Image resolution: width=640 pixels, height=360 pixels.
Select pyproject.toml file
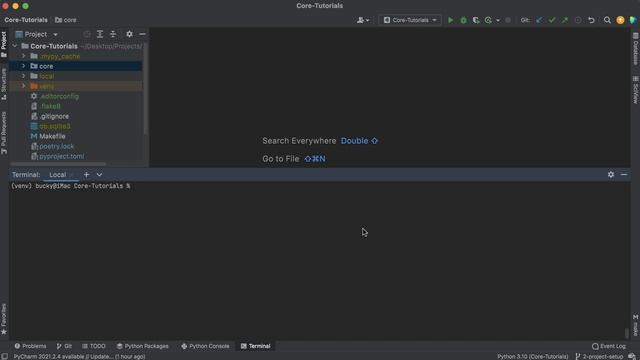[61, 156]
